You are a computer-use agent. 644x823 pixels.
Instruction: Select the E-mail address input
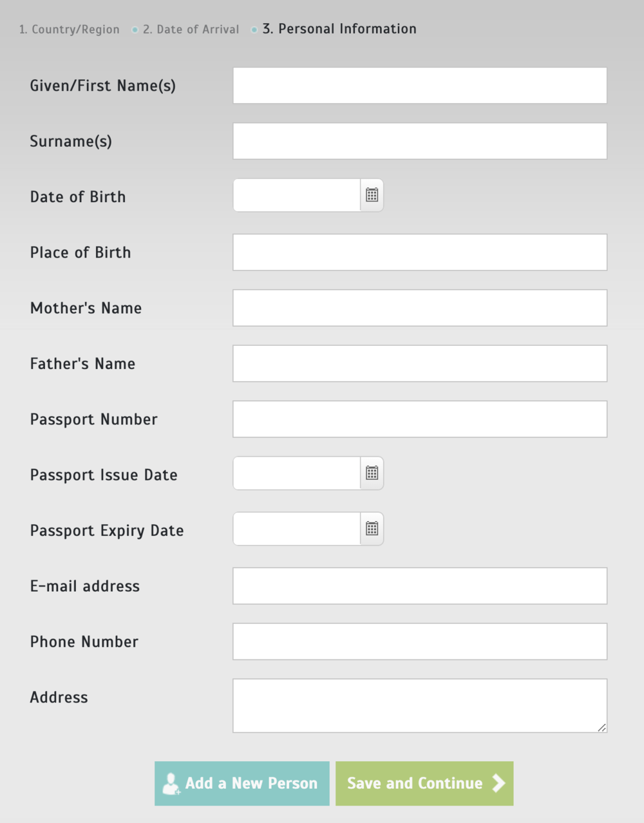tap(420, 586)
